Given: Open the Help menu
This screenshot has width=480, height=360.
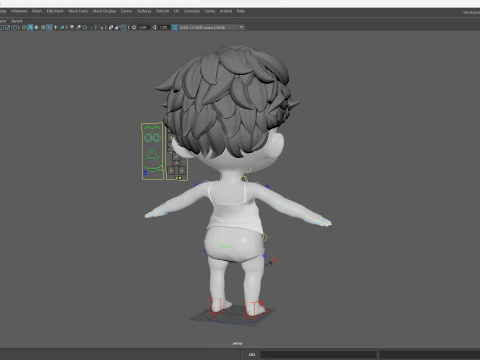Looking at the screenshot, I should tap(241, 11).
